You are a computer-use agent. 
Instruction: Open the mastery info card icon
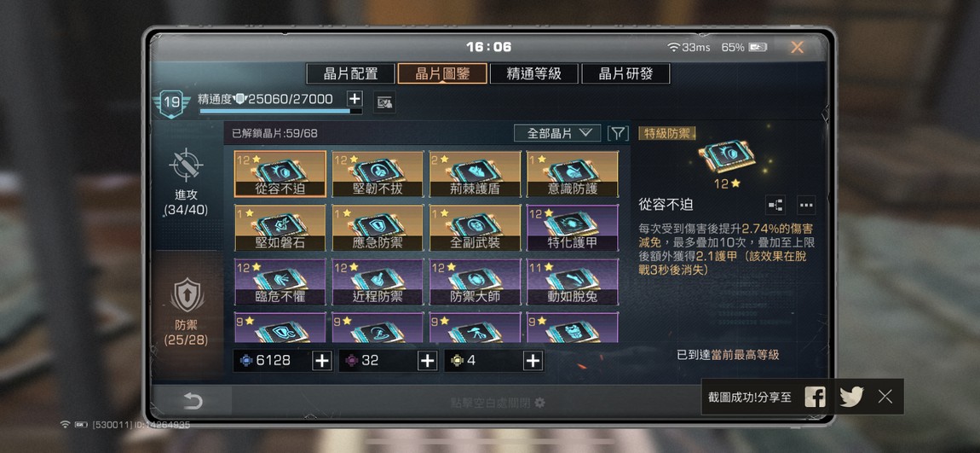pyautogui.click(x=384, y=102)
